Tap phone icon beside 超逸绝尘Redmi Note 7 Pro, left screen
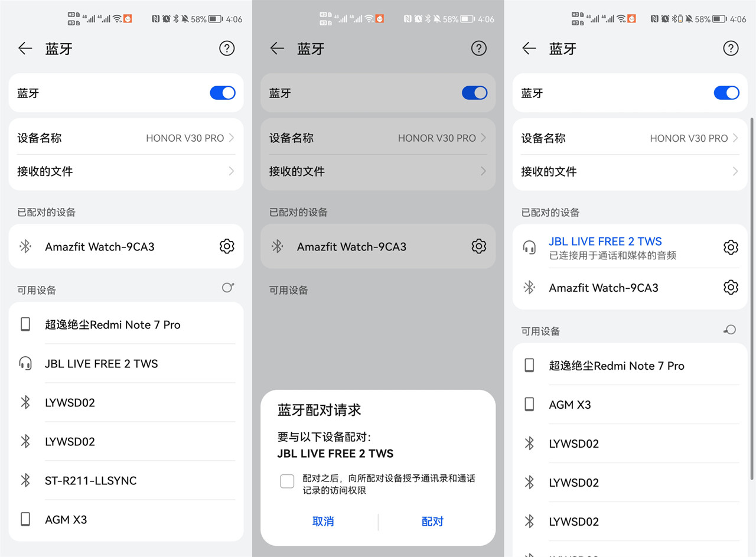Screen dimensions: 756x557 click(x=25, y=324)
